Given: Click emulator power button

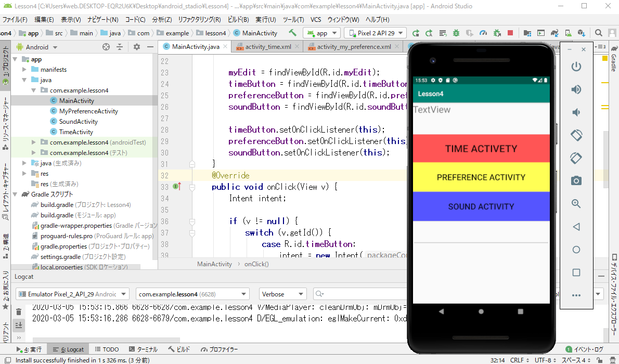Looking at the screenshot, I should 576,67.
